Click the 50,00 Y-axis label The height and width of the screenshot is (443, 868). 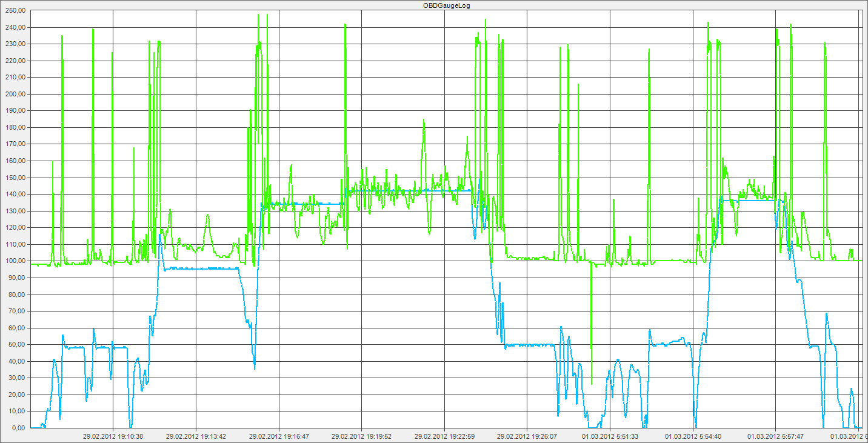[x=16, y=345]
